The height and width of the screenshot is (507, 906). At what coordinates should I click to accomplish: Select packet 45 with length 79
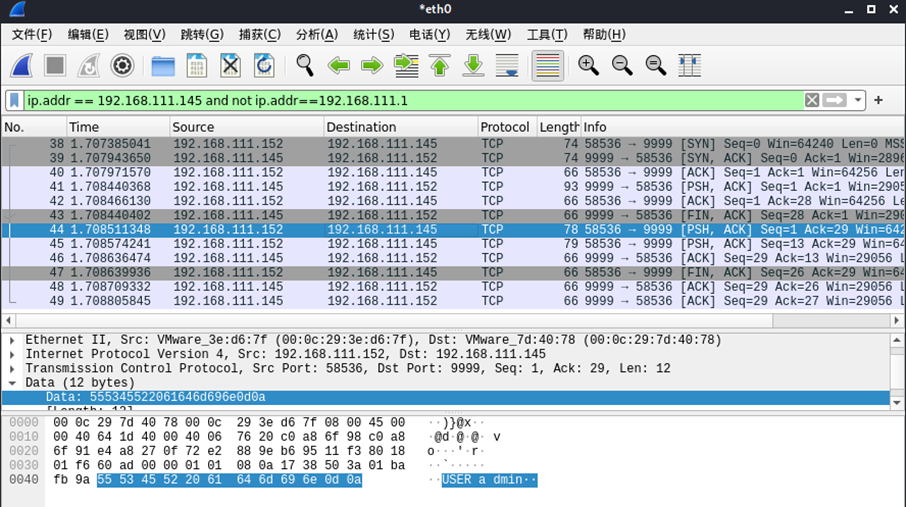[453, 244]
